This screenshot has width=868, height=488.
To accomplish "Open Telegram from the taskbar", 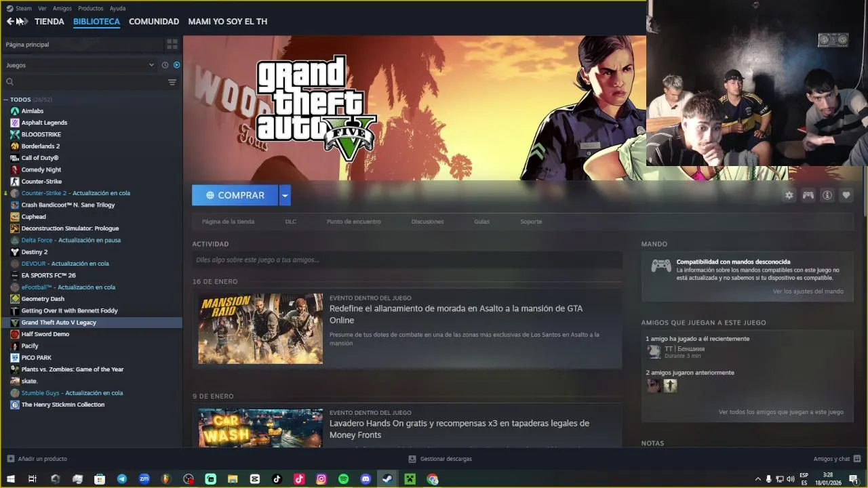I will [122, 479].
